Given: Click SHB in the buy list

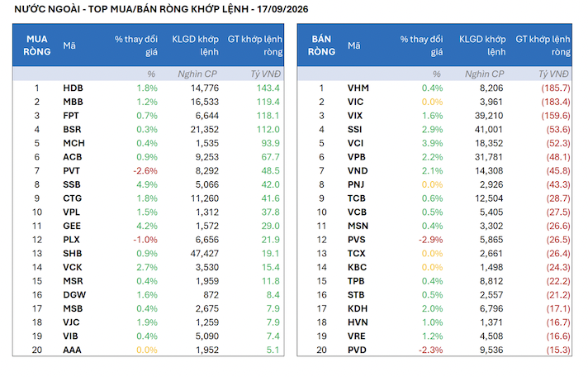Looking at the screenshot, I should click(x=73, y=254).
